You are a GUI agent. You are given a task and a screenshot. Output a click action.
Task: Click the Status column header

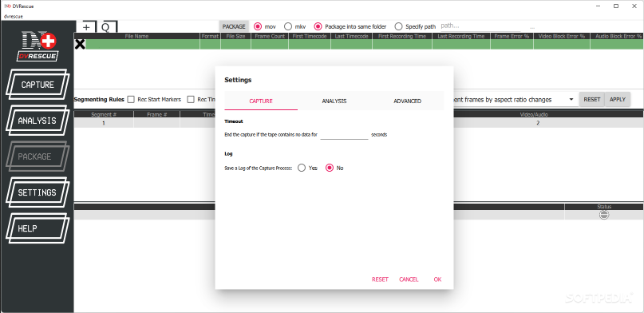(604, 207)
